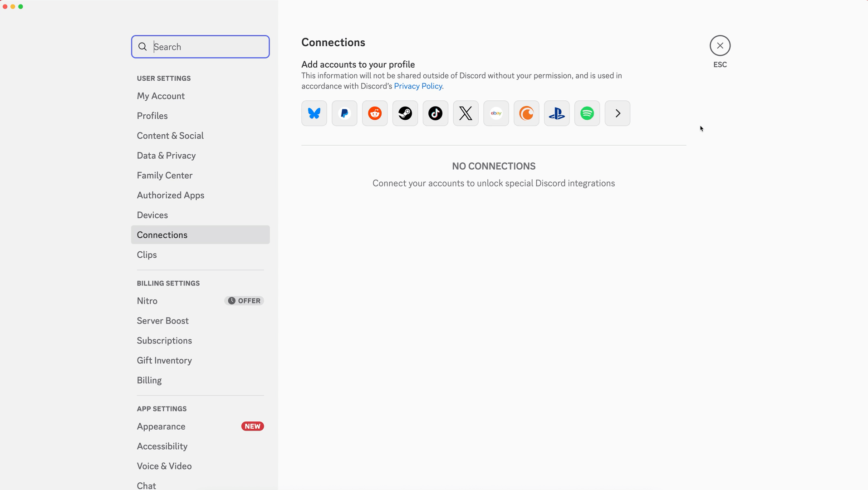Viewport: 868px width, 490px height.
Task: Go to Appearance settings
Action: click(161, 426)
